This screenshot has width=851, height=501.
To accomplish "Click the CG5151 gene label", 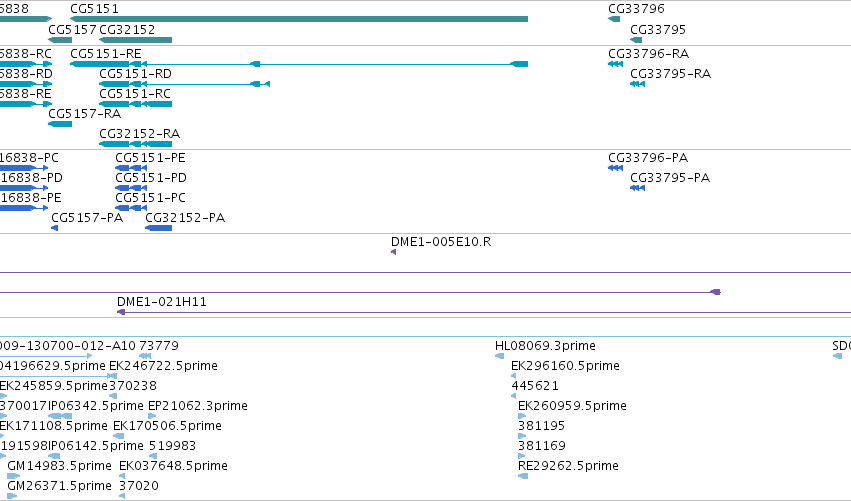I will pyautogui.click(x=94, y=9).
